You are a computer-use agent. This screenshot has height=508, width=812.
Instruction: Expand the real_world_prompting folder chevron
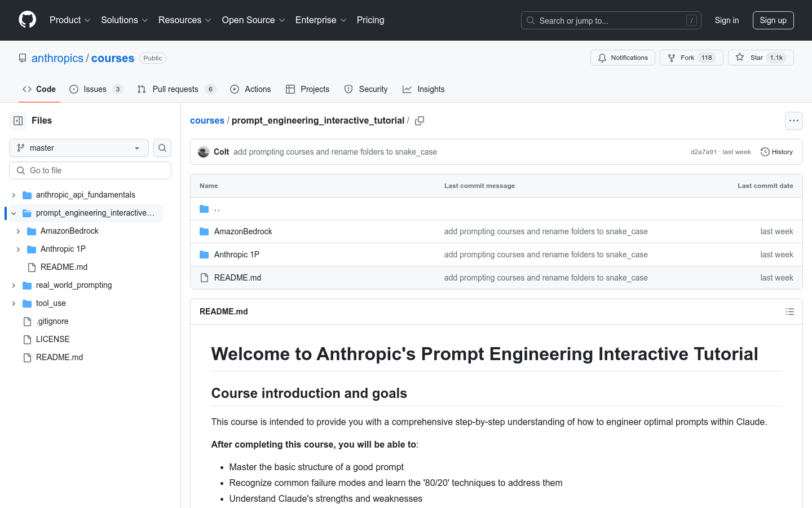[14, 285]
